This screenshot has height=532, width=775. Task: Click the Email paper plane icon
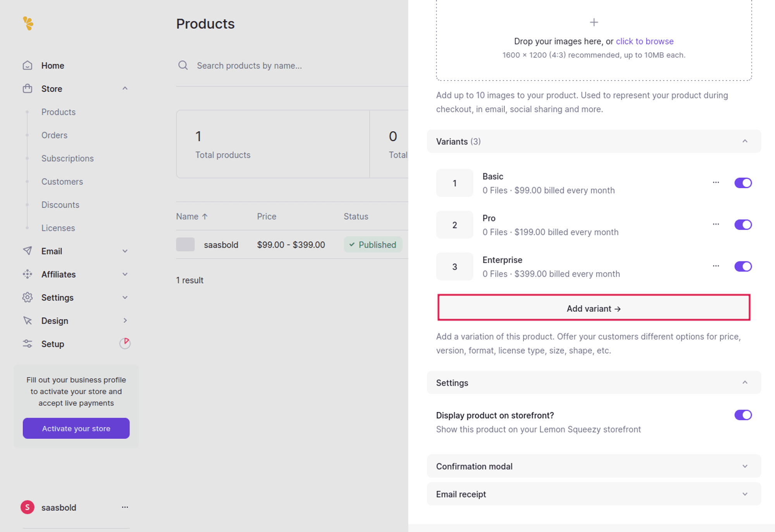[28, 251]
